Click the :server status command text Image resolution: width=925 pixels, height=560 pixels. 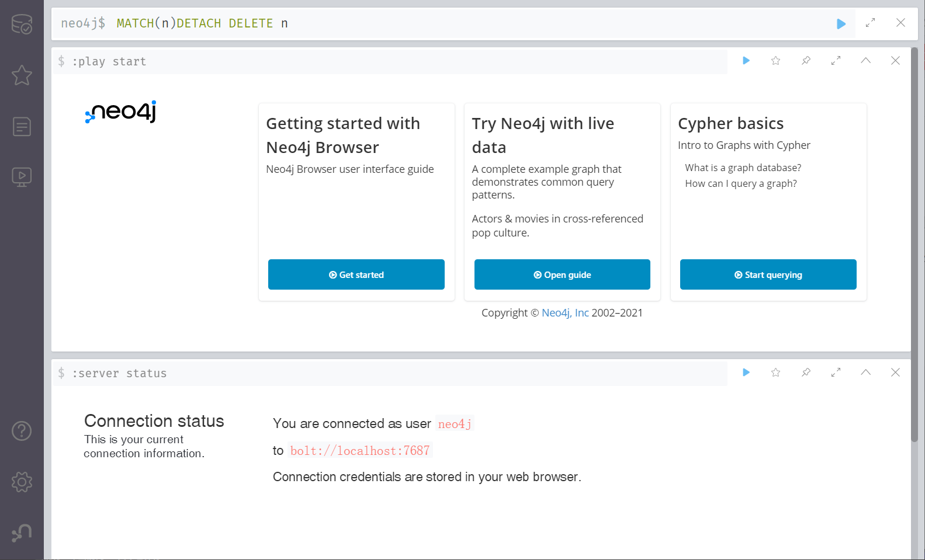(x=119, y=373)
